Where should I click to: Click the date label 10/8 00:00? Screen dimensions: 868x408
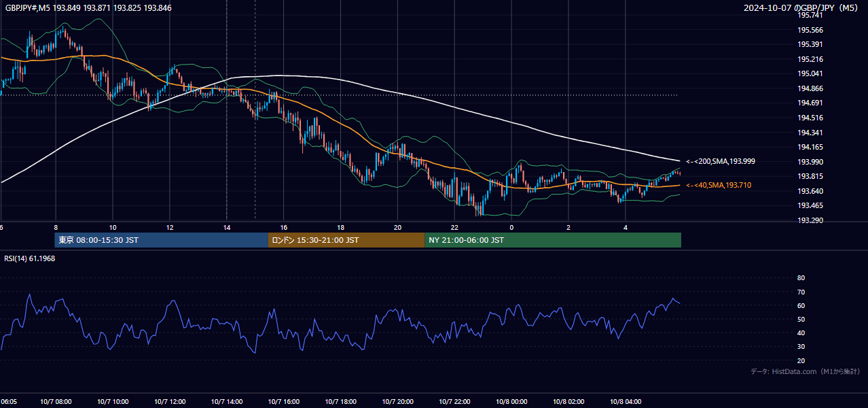click(x=511, y=402)
